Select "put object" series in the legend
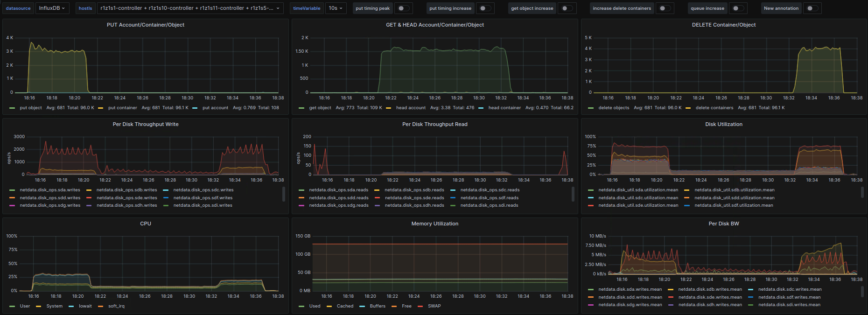868x315 pixels. click(31, 108)
